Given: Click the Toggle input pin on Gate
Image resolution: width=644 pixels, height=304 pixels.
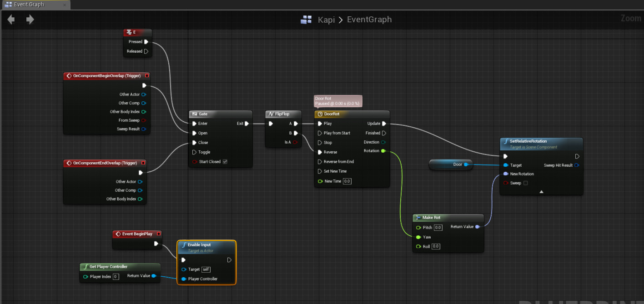Looking at the screenshot, I should [x=195, y=152].
